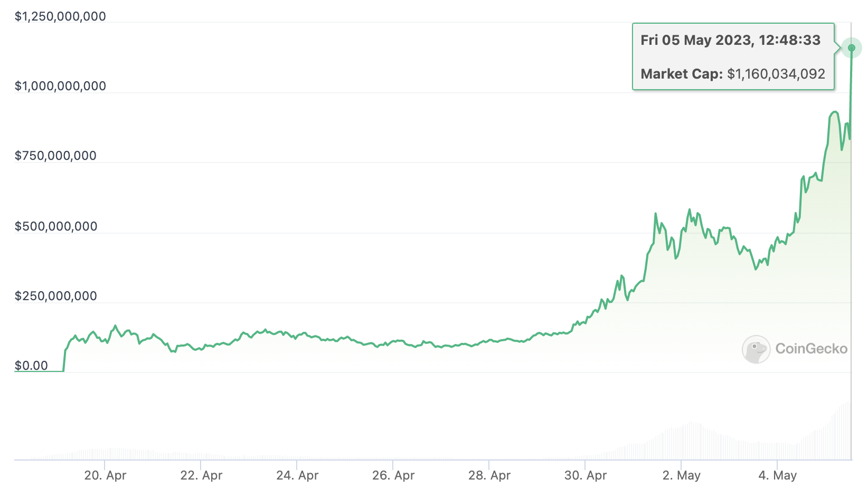This screenshot has height=498, width=868.
Task: Click the CoinGecko gecko logo icon
Action: tap(756, 349)
